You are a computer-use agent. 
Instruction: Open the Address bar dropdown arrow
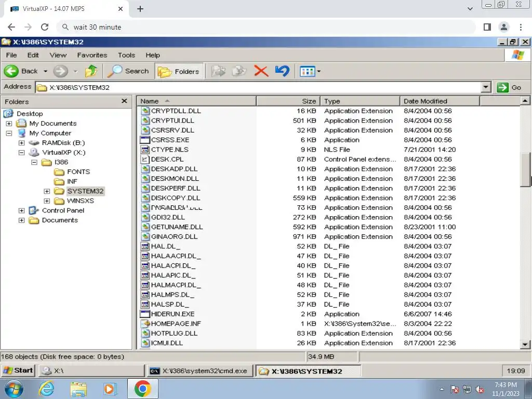[x=486, y=87]
